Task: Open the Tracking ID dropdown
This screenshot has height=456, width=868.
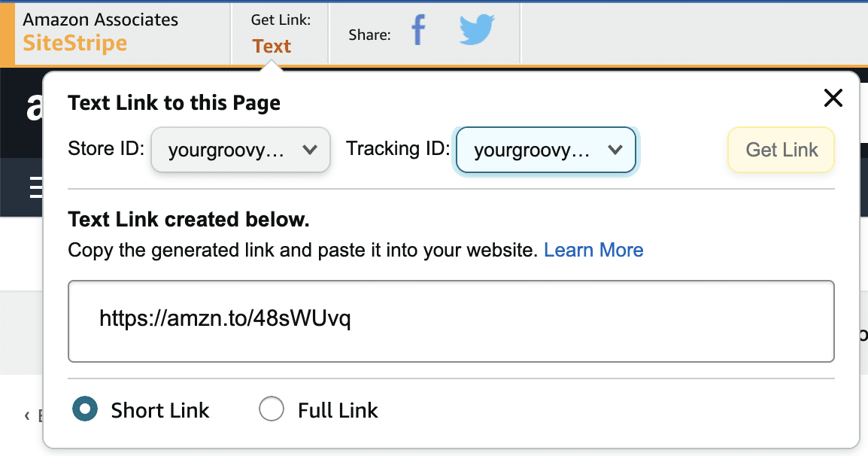Action: 546,150
